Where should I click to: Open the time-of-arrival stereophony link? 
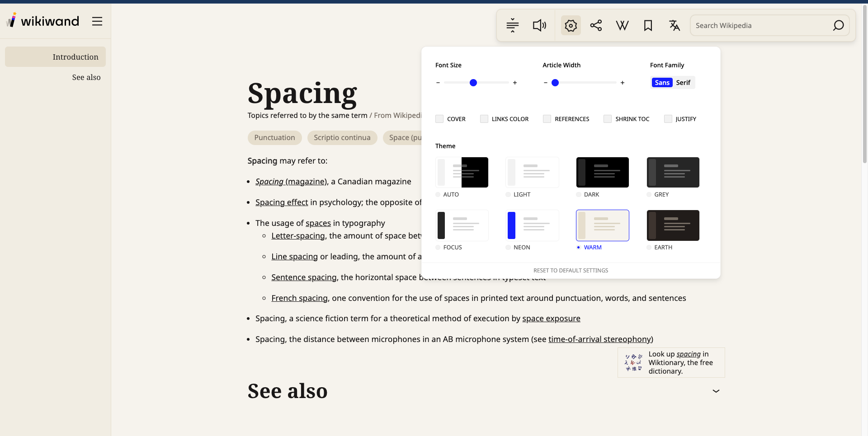599,339
